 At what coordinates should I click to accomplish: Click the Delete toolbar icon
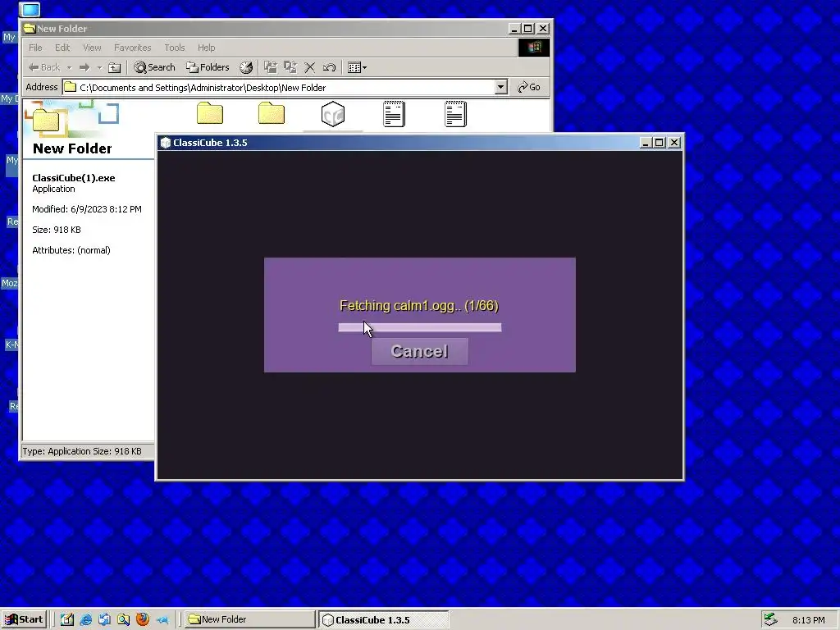pos(309,67)
